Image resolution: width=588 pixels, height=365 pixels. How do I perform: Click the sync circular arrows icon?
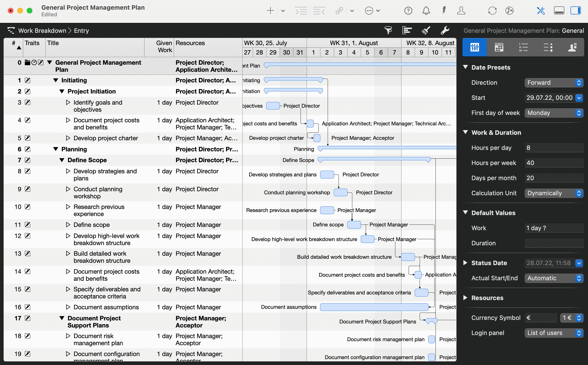tap(492, 11)
